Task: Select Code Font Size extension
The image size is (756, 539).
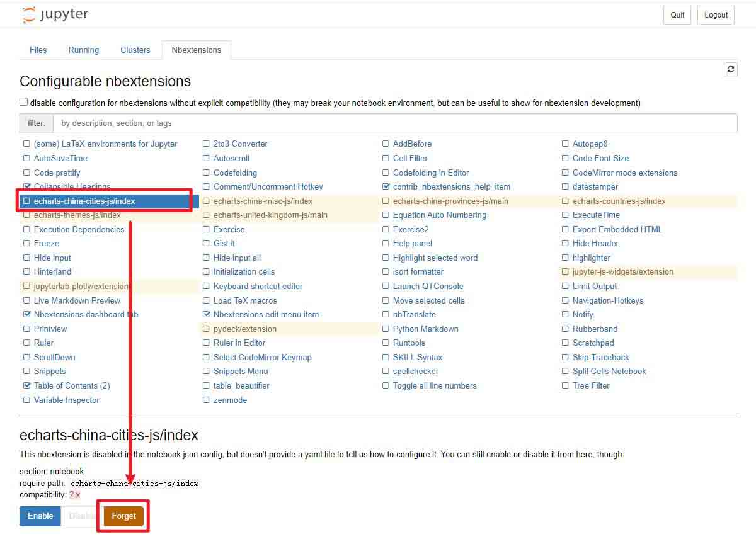Action: 600,159
